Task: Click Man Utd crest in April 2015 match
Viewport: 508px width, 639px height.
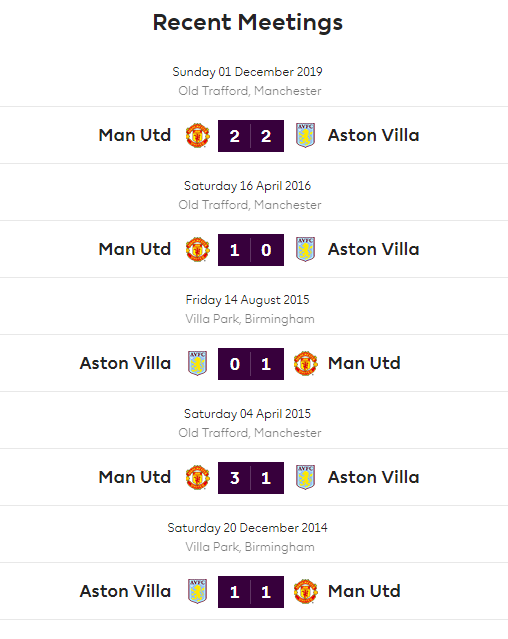Action: [198, 478]
